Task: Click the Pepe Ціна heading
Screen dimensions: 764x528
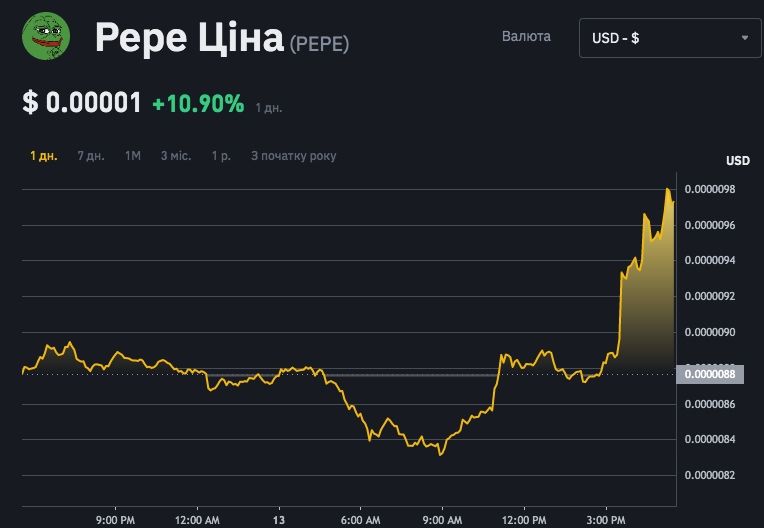Action: pyautogui.click(x=189, y=38)
